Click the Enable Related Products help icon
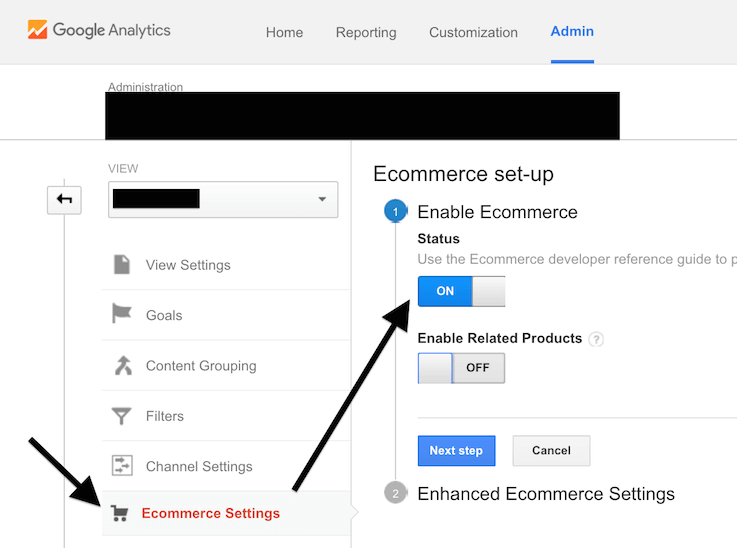This screenshot has height=548, width=737. 596,339
